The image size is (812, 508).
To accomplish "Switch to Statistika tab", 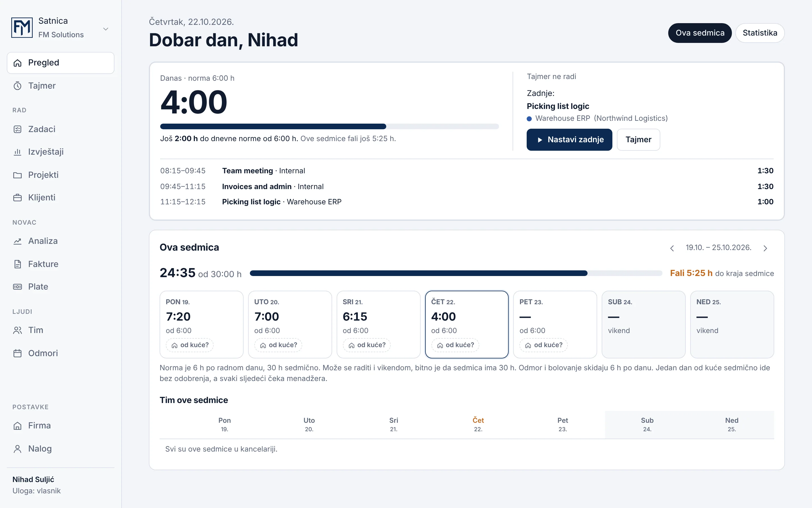I will coord(760,33).
